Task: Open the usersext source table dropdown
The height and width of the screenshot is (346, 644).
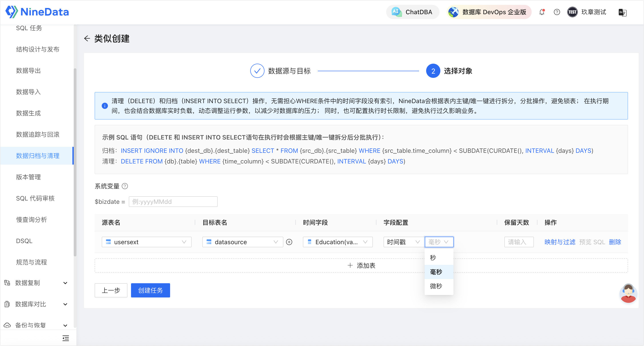Action: (x=147, y=242)
